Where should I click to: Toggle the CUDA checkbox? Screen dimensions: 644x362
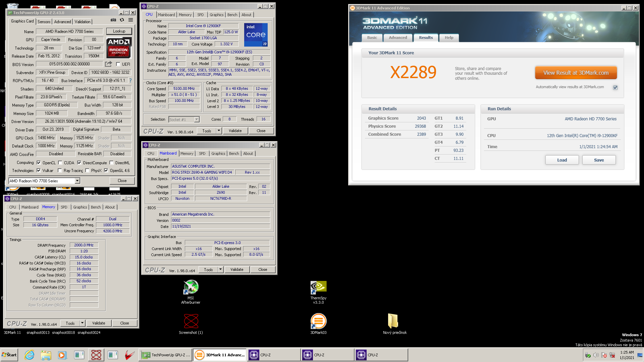point(60,163)
